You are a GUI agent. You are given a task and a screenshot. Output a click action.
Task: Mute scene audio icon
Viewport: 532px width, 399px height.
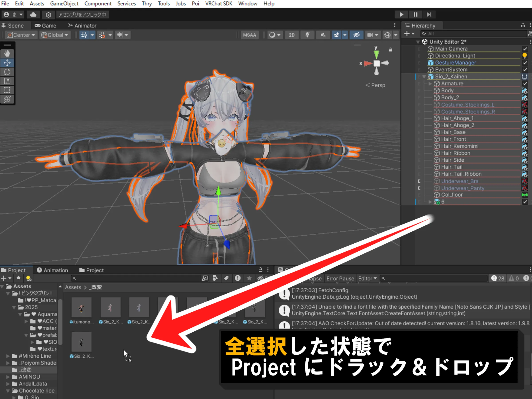323,35
